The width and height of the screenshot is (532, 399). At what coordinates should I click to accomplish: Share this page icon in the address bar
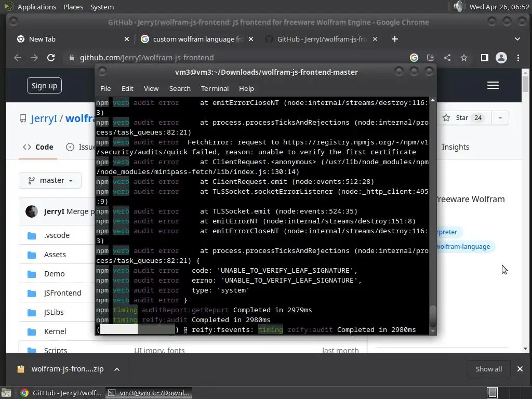[447, 58]
